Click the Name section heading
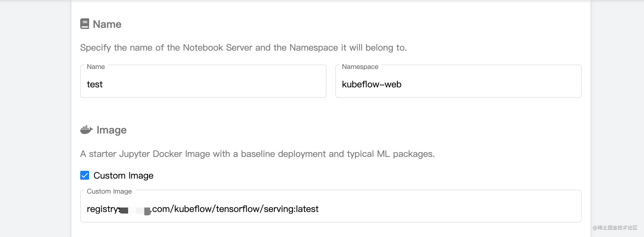644x237 pixels. click(x=107, y=24)
